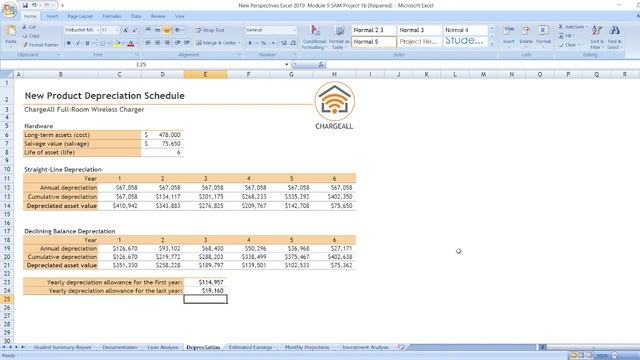The image size is (640, 360).
Task: Apply Normal 5 cell style
Action: coord(373,42)
